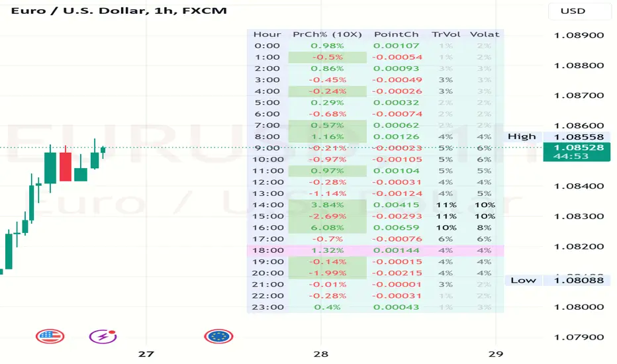Click the PrCh% (10X) column header

click(327, 34)
